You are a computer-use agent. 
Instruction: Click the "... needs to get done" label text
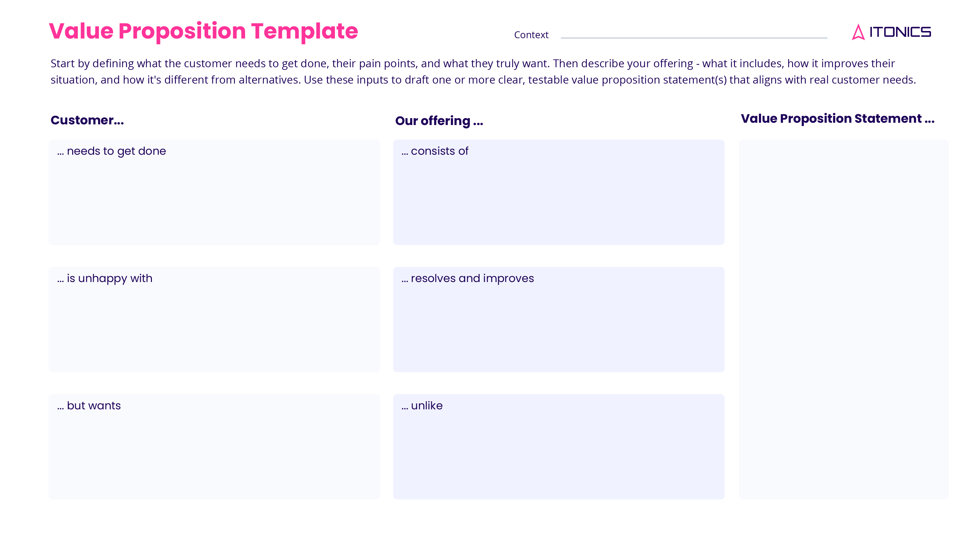click(111, 151)
